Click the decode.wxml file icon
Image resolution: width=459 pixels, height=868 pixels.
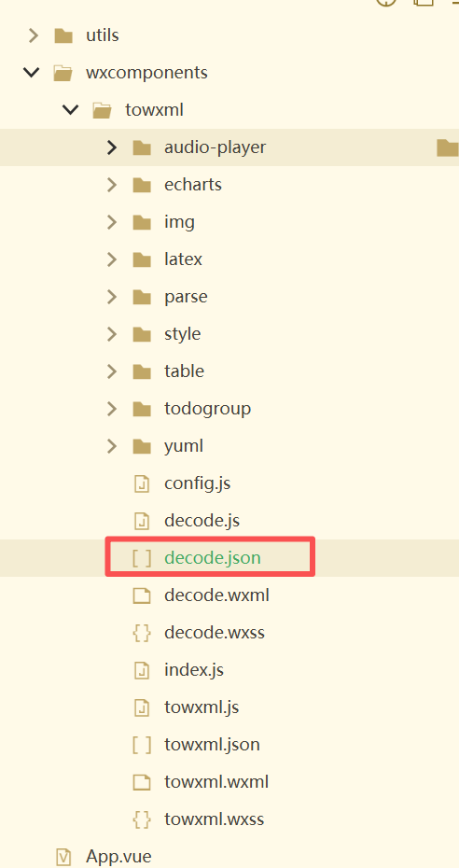click(x=142, y=595)
